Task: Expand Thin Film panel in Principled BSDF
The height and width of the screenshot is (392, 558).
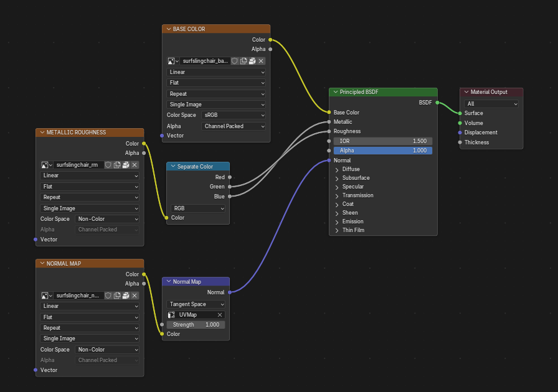Action: tap(337, 230)
